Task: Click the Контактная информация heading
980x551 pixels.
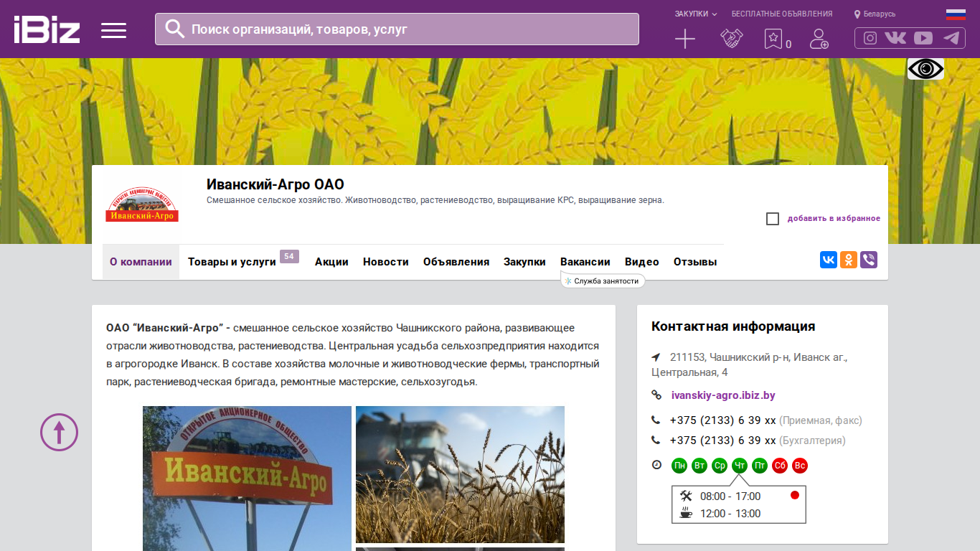Action: (x=733, y=326)
